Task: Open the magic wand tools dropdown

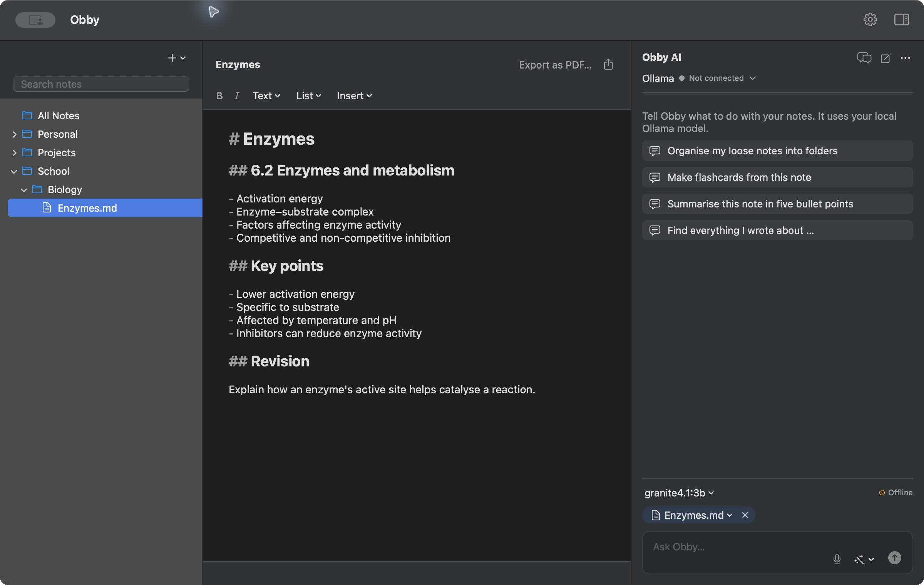Action: coord(864,559)
